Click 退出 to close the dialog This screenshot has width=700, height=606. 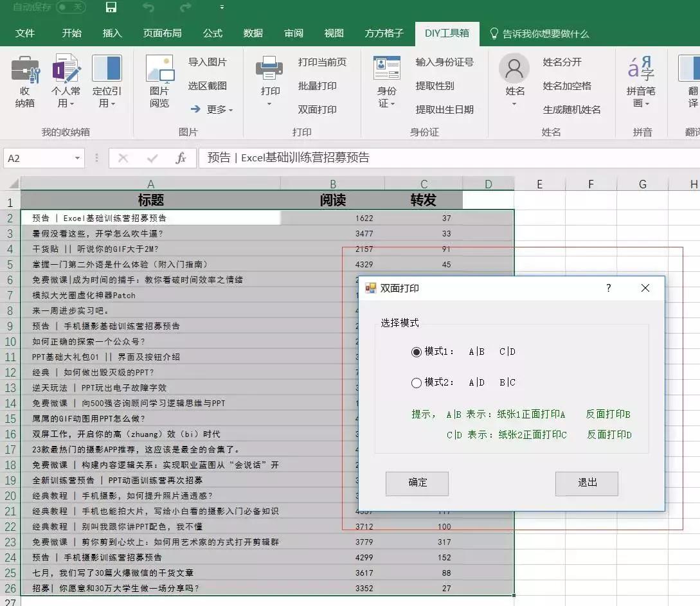coord(586,484)
